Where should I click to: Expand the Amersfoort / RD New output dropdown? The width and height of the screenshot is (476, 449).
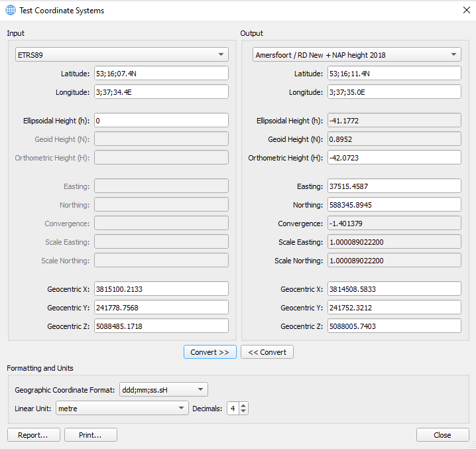[357, 55]
